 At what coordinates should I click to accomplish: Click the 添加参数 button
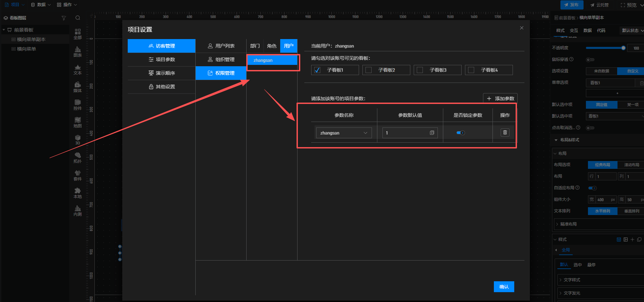click(500, 99)
